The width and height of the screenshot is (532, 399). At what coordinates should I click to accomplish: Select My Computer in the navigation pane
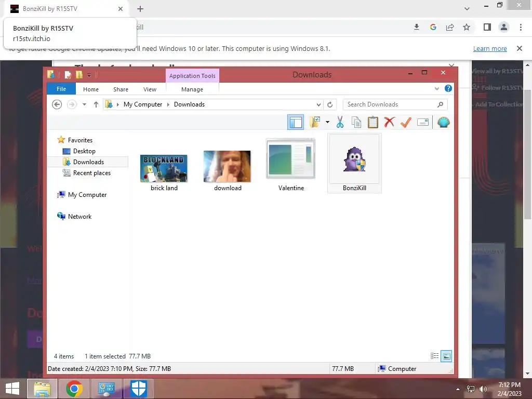(x=82, y=195)
